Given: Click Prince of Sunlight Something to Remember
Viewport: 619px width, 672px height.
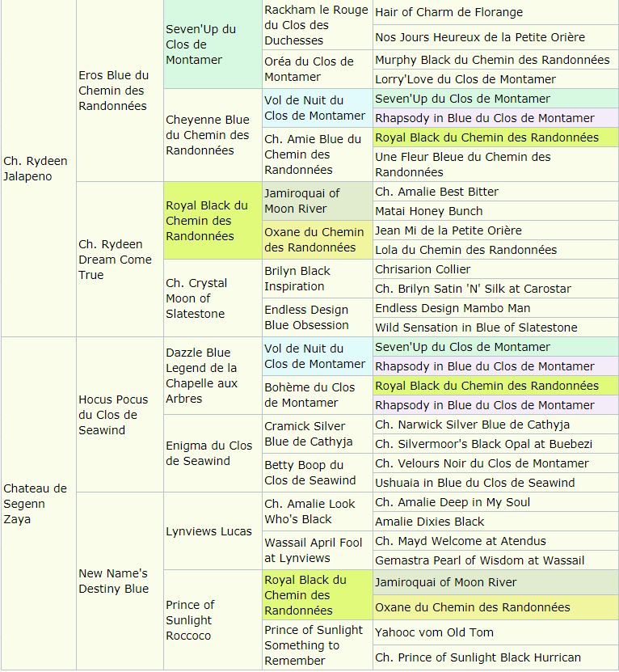Looking at the screenshot, I should pyautogui.click(x=318, y=645).
